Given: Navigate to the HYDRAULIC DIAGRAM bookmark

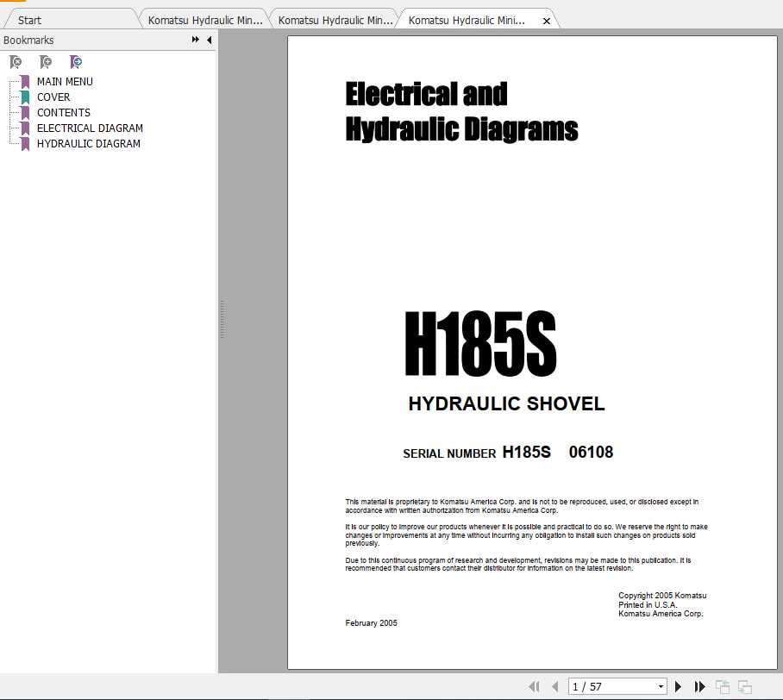Looking at the screenshot, I should tap(88, 144).
